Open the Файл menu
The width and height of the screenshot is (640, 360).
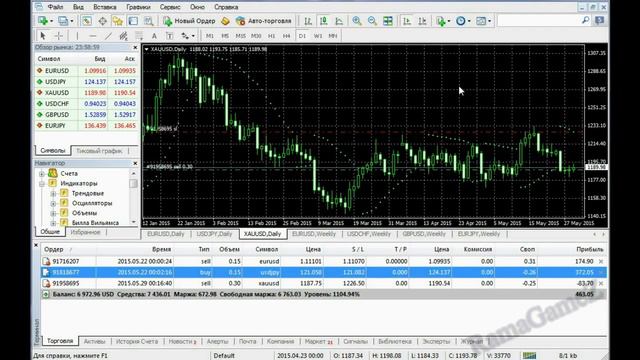click(x=55, y=7)
